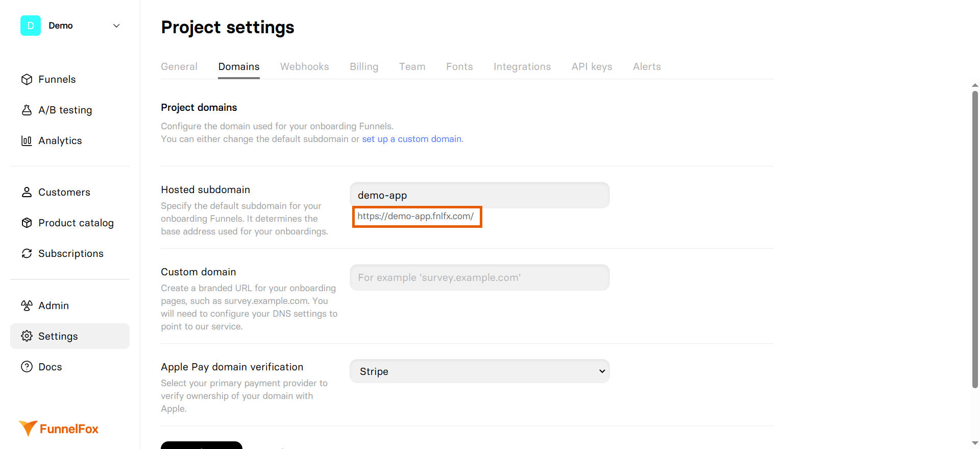The image size is (980, 449).
Task: Go to the Billing tab
Action: pos(364,66)
